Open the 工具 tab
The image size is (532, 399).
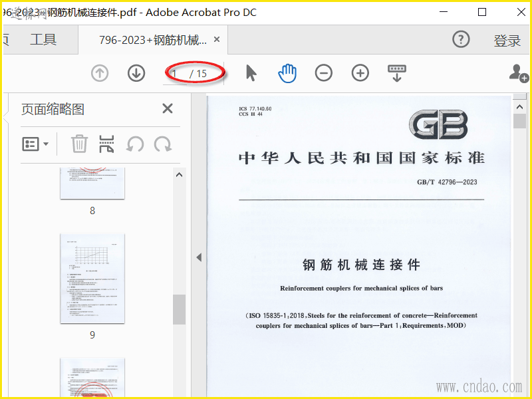pyautogui.click(x=43, y=40)
